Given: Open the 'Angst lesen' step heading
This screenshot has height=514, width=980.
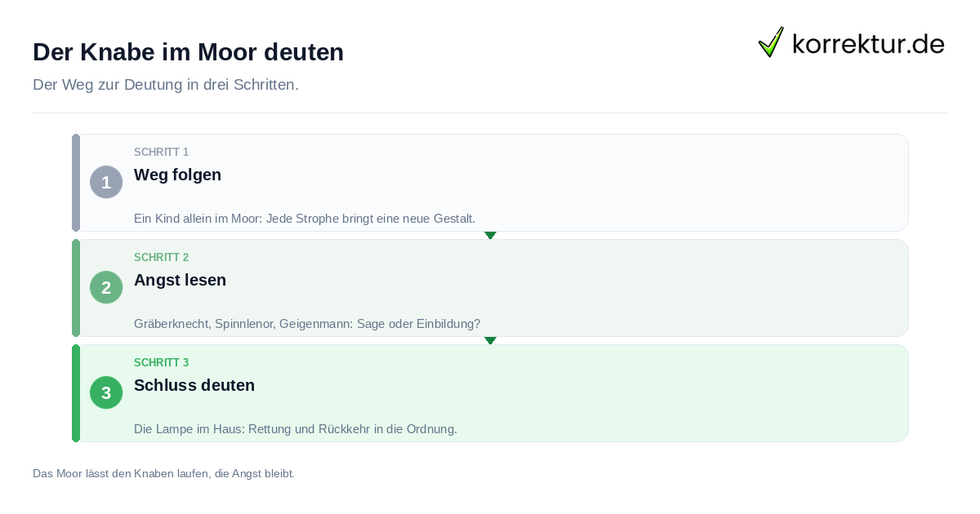Looking at the screenshot, I should (x=180, y=280).
